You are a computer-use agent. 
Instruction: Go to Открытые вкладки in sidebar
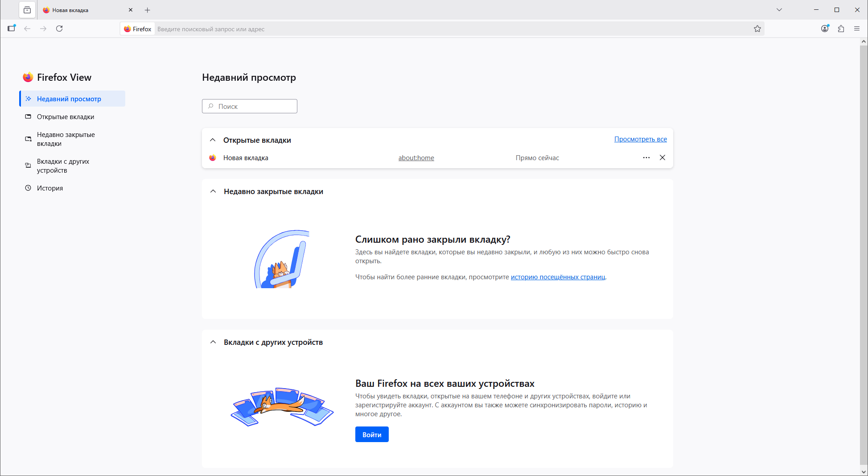point(66,117)
